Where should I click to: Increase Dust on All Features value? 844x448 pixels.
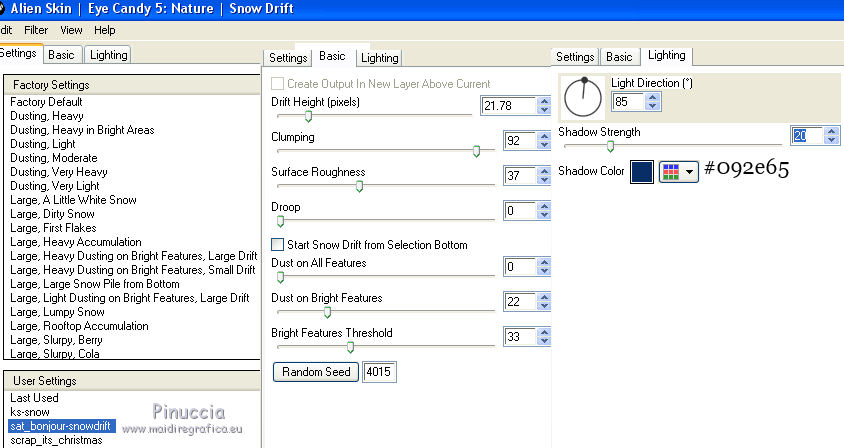coord(544,262)
